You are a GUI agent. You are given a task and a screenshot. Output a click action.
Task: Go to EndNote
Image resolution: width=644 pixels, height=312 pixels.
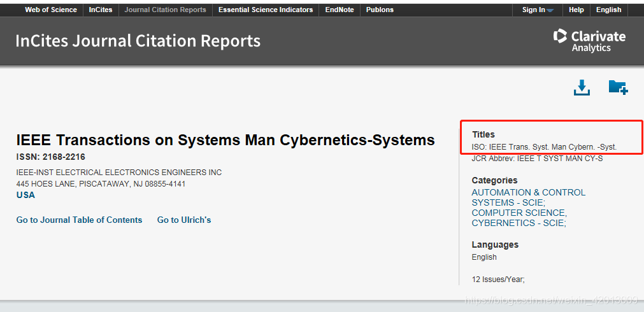[x=340, y=10]
